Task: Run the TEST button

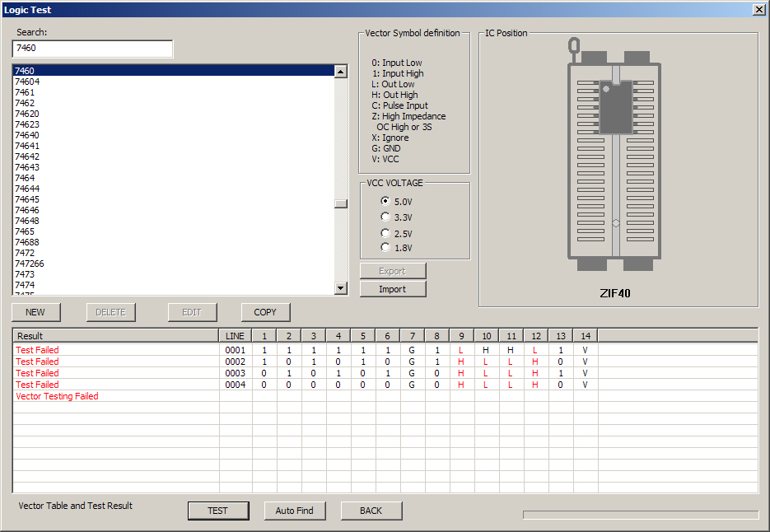Action: [x=217, y=511]
